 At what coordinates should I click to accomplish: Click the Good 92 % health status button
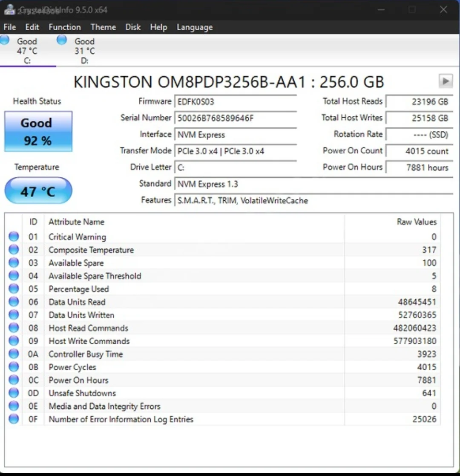click(x=38, y=131)
